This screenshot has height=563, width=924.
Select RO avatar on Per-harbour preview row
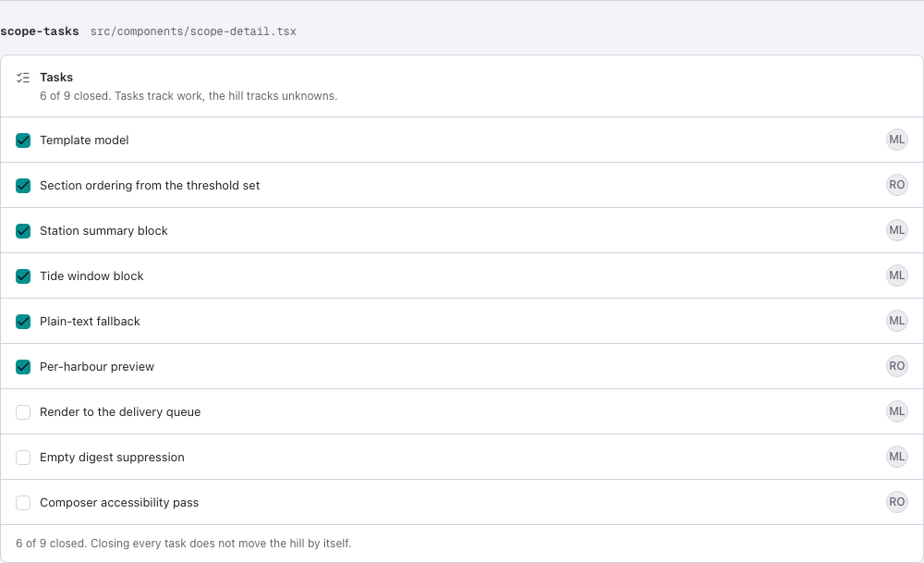click(897, 367)
